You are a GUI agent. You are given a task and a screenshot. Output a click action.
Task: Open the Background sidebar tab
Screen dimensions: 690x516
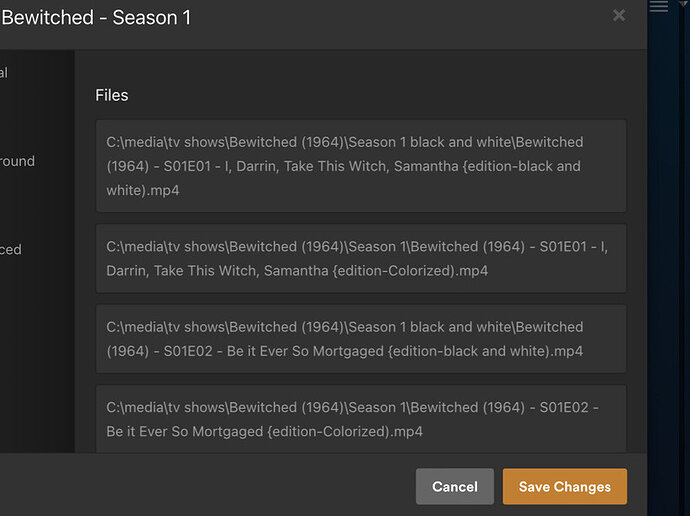[x=18, y=161]
